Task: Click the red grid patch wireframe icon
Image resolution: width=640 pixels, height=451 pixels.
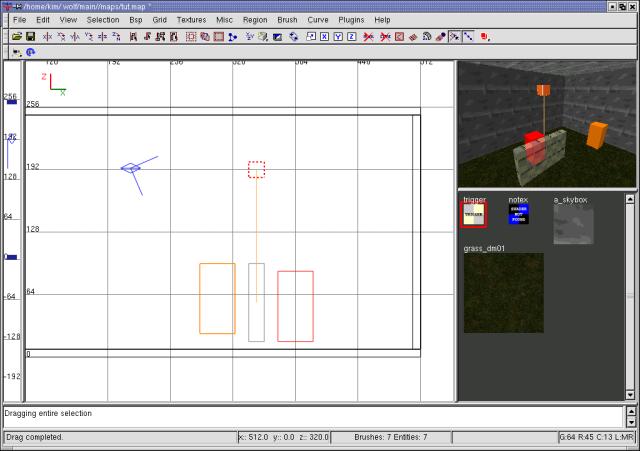Action: point(413,37)
